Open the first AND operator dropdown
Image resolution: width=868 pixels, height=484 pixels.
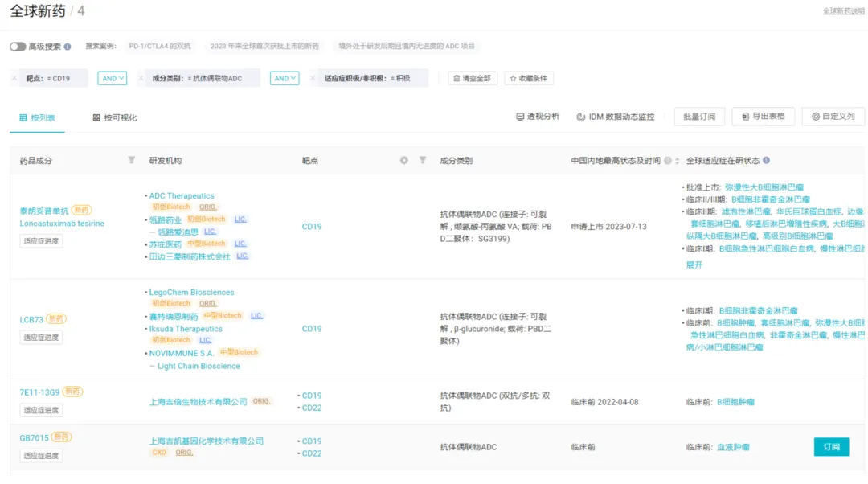click(x=112, y=79)
